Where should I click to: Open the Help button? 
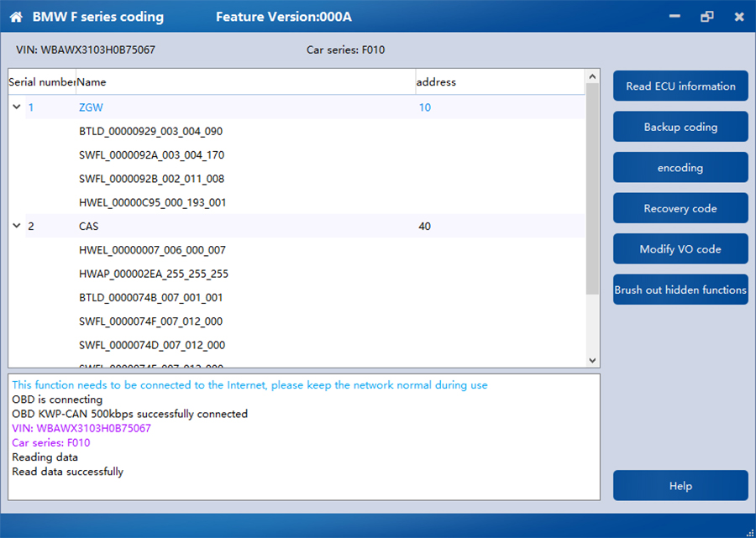pos(680,486)
